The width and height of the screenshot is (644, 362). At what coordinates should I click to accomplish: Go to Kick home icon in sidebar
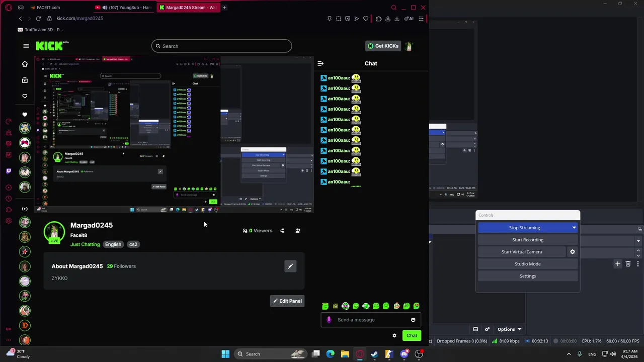point(25,64)
